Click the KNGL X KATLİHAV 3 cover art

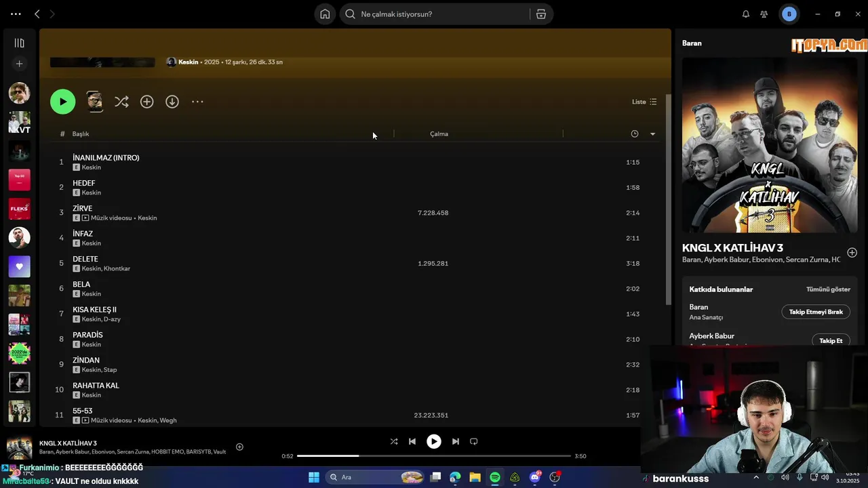coord(770,145)
